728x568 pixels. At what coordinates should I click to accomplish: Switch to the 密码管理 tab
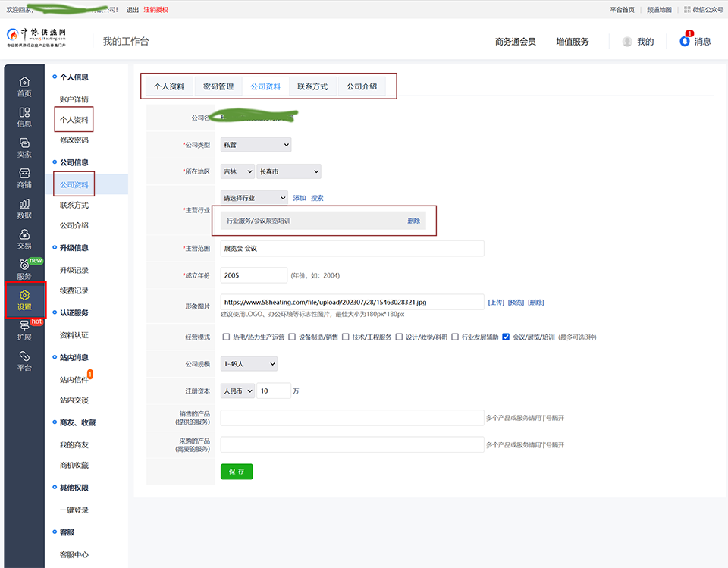[218, 86]
